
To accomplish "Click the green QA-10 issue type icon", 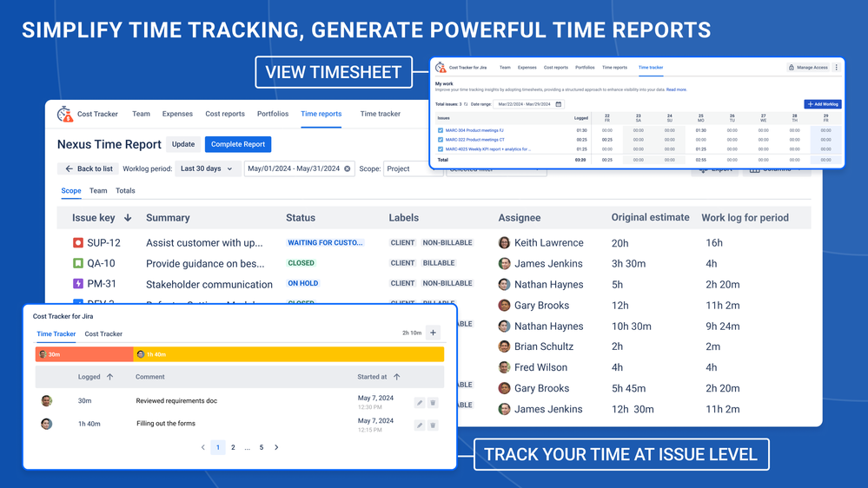I will click(x=78, y=263).
